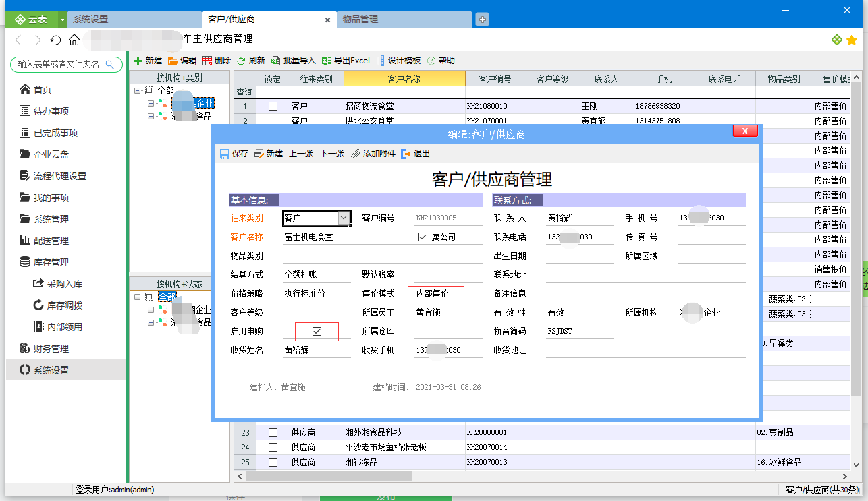Switch to the 系统设置 tab

(134, 20)
